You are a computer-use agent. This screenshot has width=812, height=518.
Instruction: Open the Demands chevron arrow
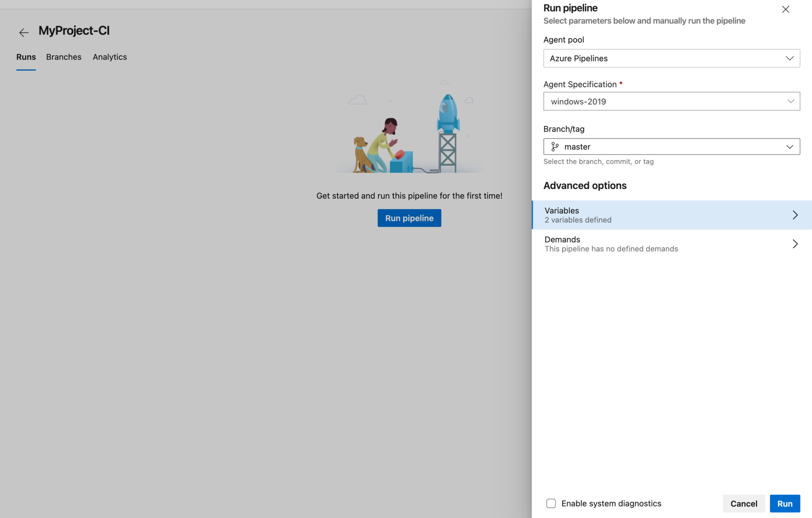point(795,244)
